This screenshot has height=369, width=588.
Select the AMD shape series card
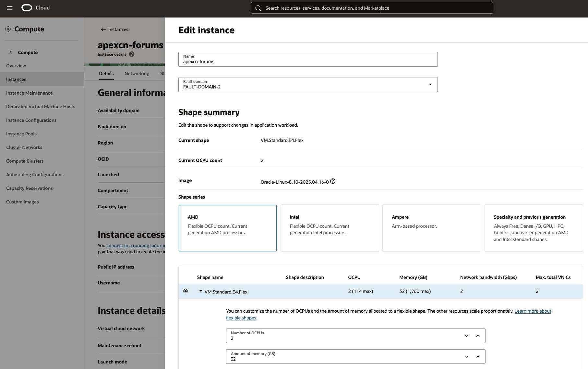click(228, 228)
